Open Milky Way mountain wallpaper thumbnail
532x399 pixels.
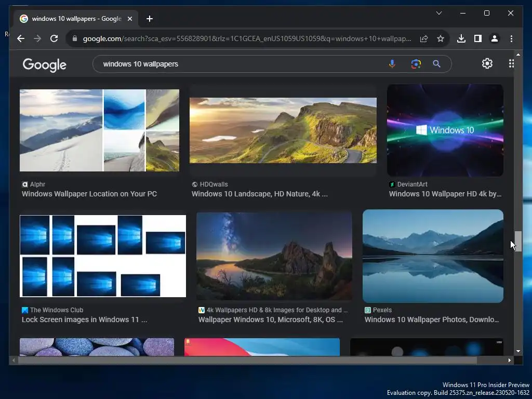[274, 256]
